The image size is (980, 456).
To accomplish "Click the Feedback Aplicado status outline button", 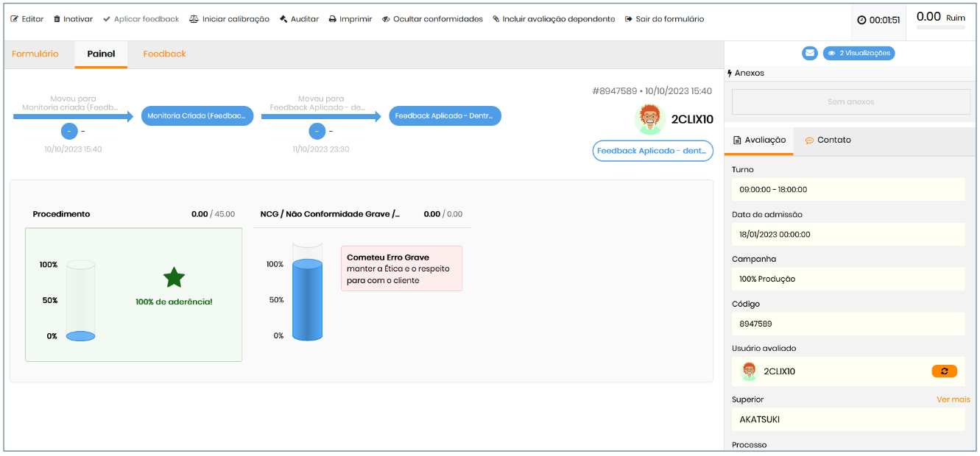I will point(652,151).
